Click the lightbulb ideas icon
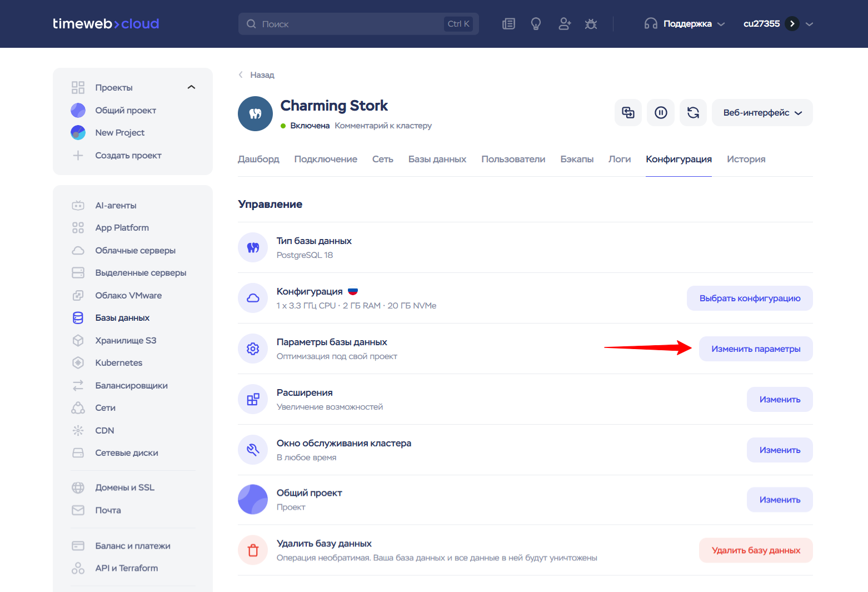 point(536,24)
